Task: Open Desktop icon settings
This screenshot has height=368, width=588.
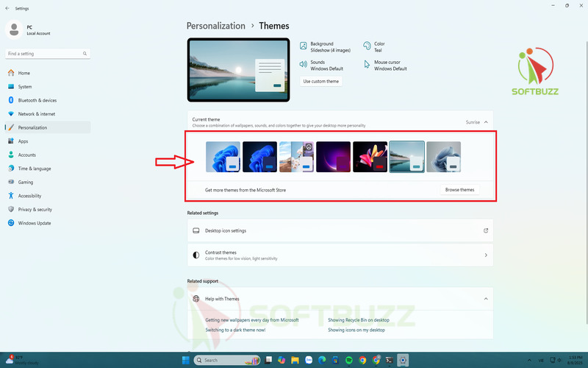Action: pyautogui.click(x=340, y=230)
